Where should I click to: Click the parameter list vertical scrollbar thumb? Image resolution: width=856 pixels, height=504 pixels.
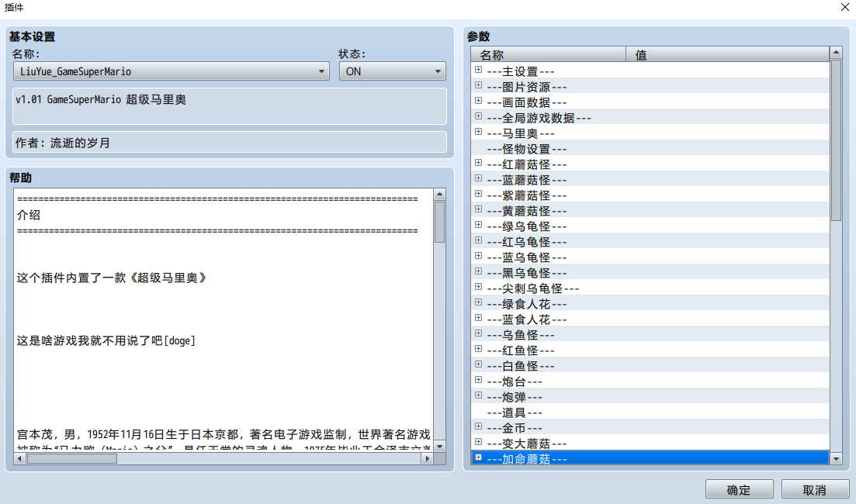[x=836, y=140]
